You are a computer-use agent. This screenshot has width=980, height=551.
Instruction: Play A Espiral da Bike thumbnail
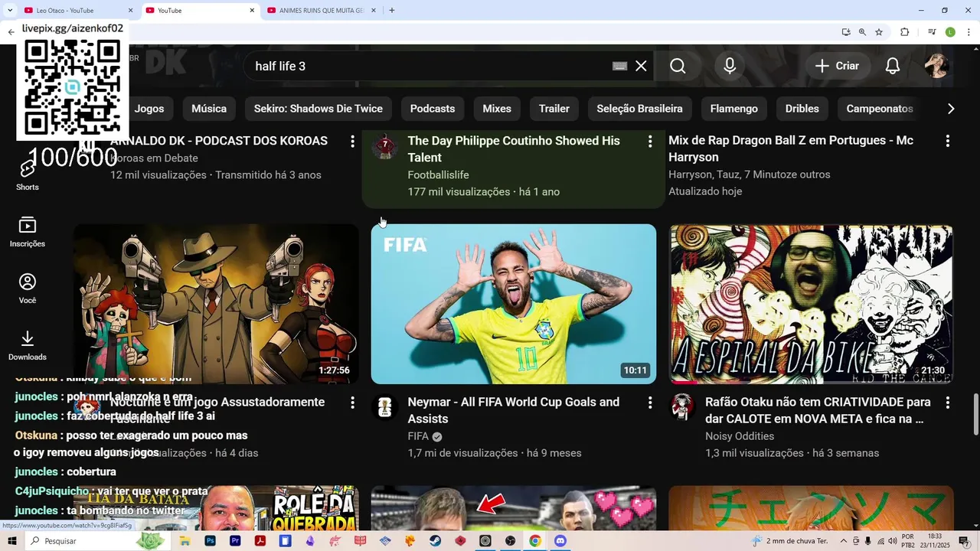(812, 304)
